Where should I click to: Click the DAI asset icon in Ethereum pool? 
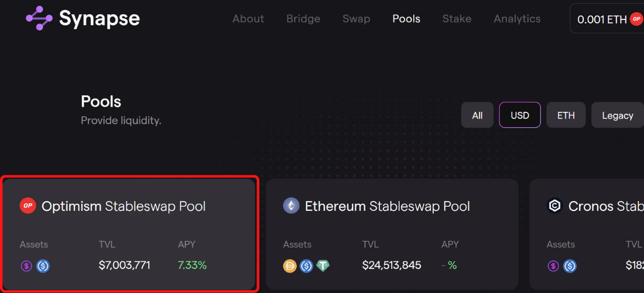290,266
